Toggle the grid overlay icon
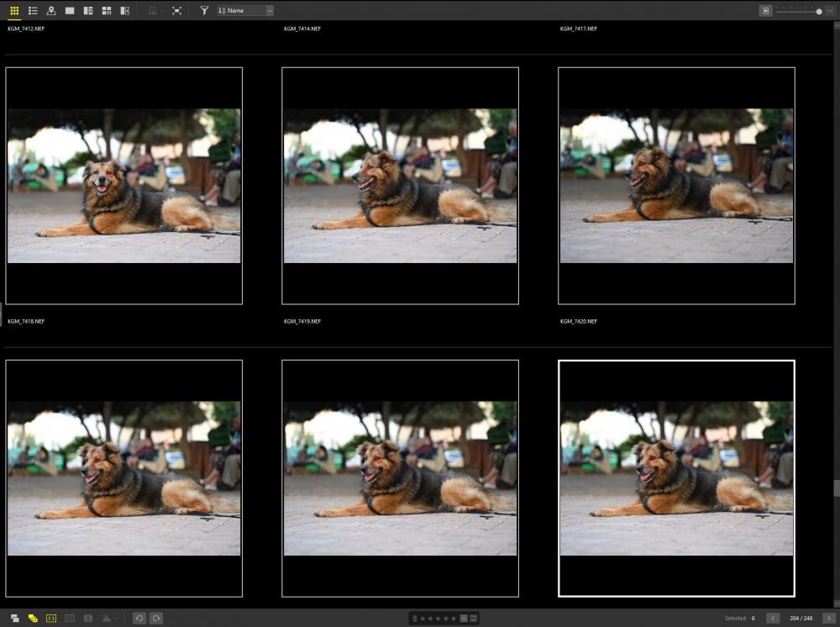840x627 pixels. click(x=70, y=618)
